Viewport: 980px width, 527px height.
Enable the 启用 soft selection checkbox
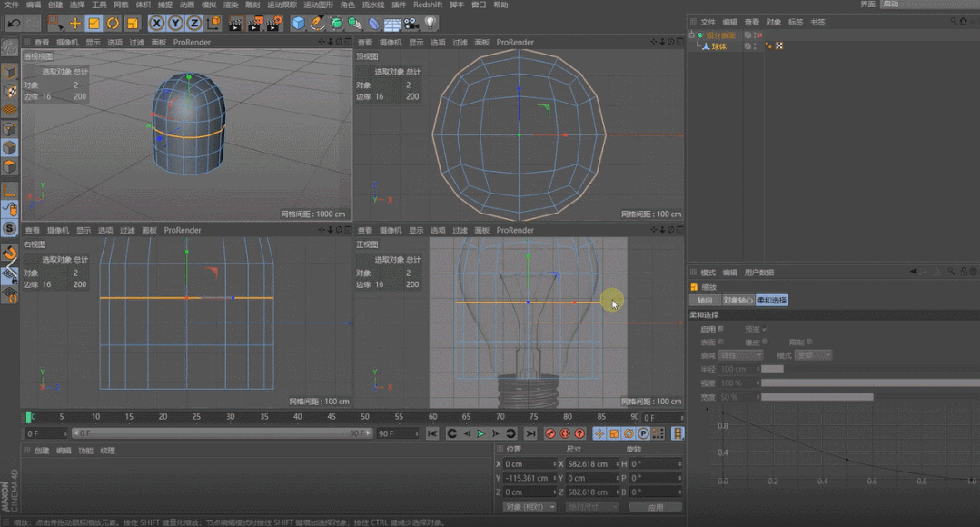(721, 329)
